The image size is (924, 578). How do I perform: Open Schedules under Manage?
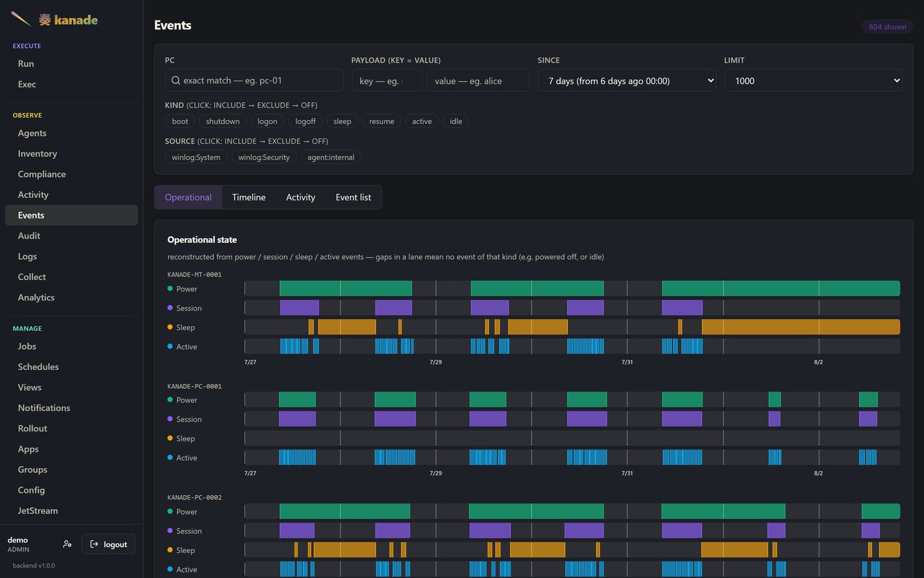pyautogui.click(x=71, y=367)
